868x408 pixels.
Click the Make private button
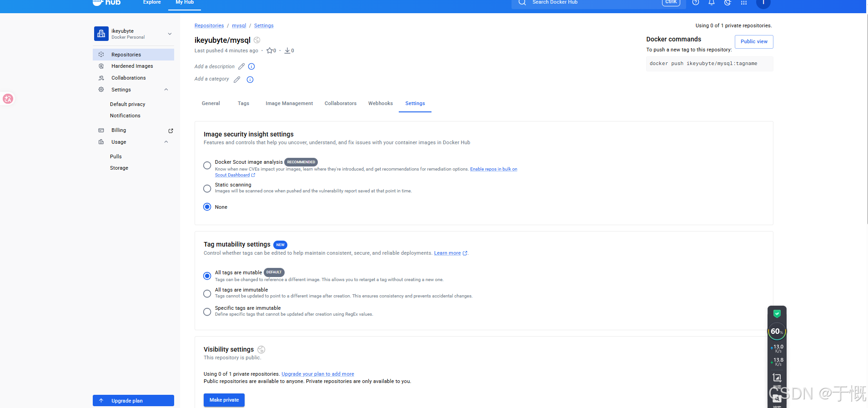tap(224, 400)
